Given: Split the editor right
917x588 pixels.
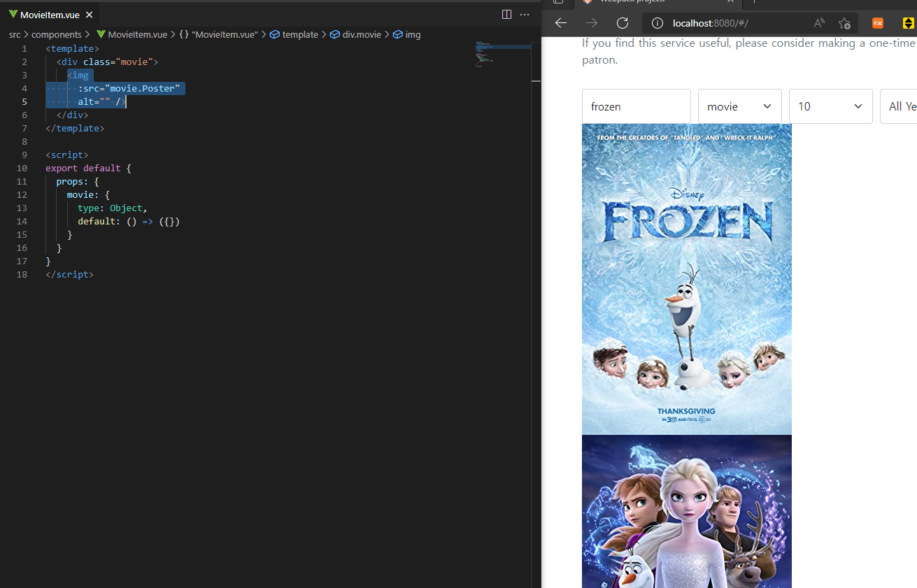Looking at the screenshot, I should (x=506, y=15).
